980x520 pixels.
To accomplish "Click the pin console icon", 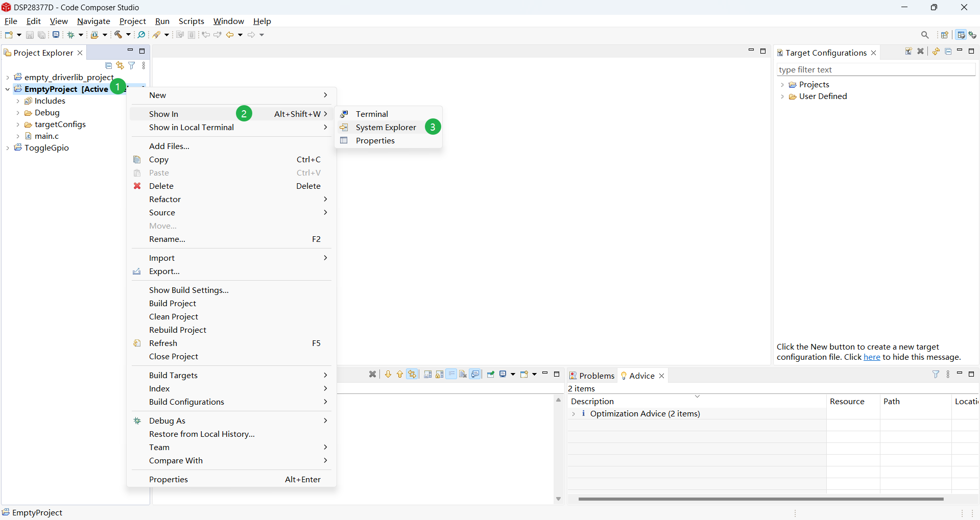I will point(490,375).
